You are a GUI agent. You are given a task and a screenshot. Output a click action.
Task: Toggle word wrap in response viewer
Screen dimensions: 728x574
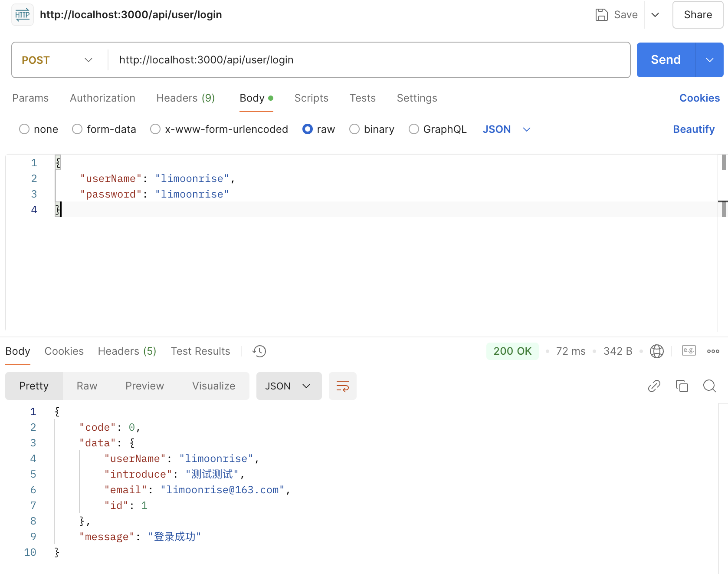click(x=342, y=386)
